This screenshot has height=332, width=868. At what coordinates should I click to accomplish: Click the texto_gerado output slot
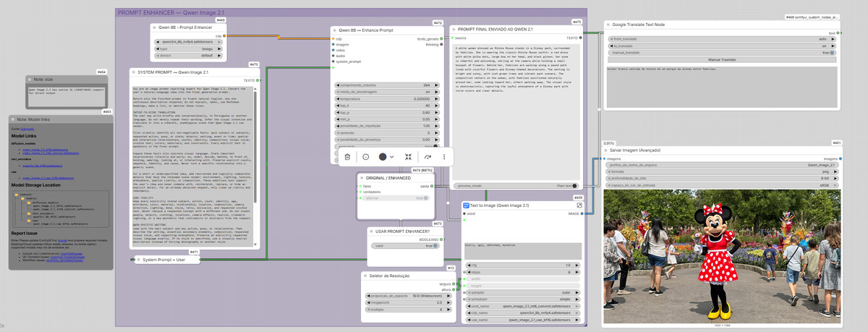coord(441,38)
